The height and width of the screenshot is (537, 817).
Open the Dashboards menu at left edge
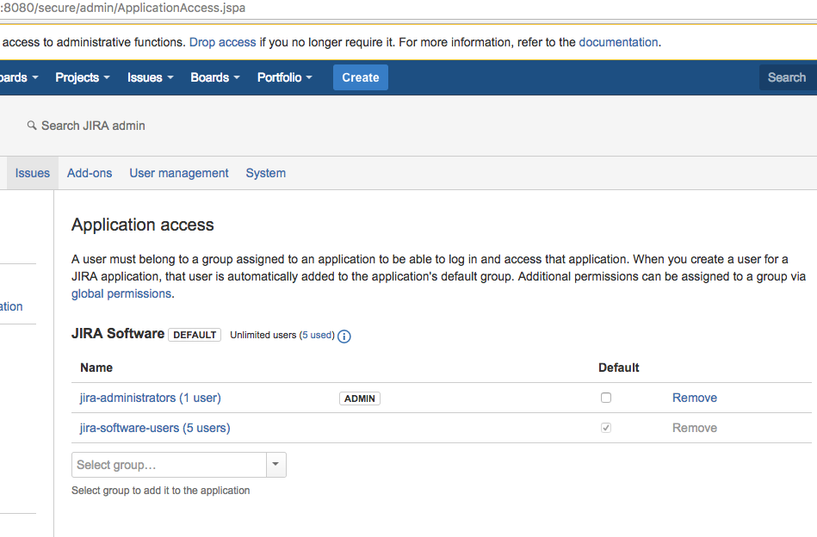(x=19, y=78)
